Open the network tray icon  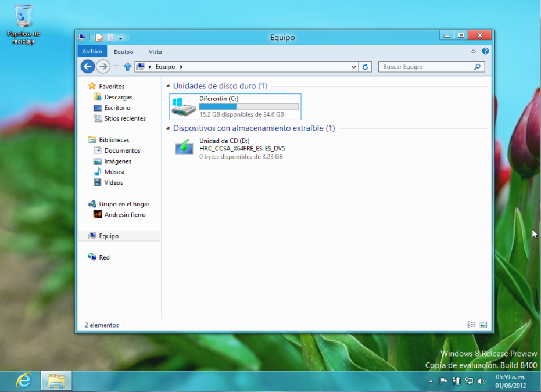click(x=469, y=381)
